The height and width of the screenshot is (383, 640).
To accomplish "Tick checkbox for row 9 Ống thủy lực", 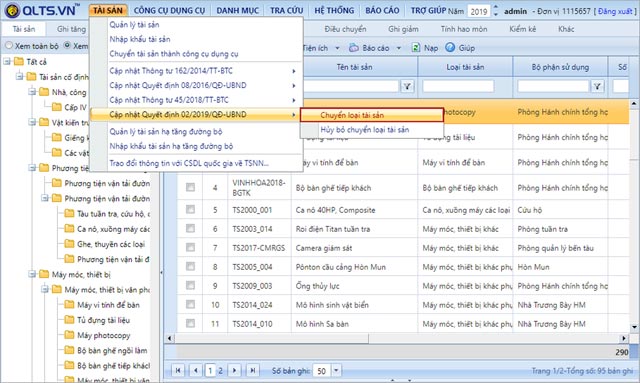I will pyautogui.click(x=190, y=285).
